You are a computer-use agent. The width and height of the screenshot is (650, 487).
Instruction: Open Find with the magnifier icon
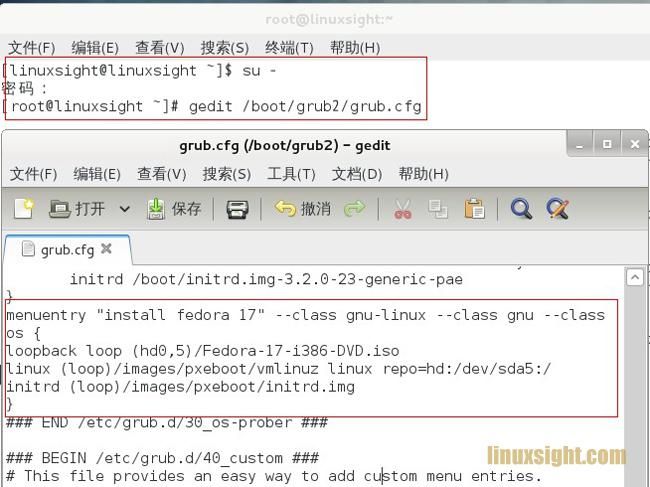[x=521, y=208]
